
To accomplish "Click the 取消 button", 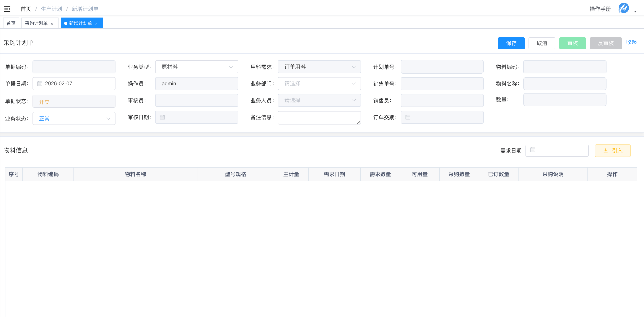I will click(x=542, y=43).
